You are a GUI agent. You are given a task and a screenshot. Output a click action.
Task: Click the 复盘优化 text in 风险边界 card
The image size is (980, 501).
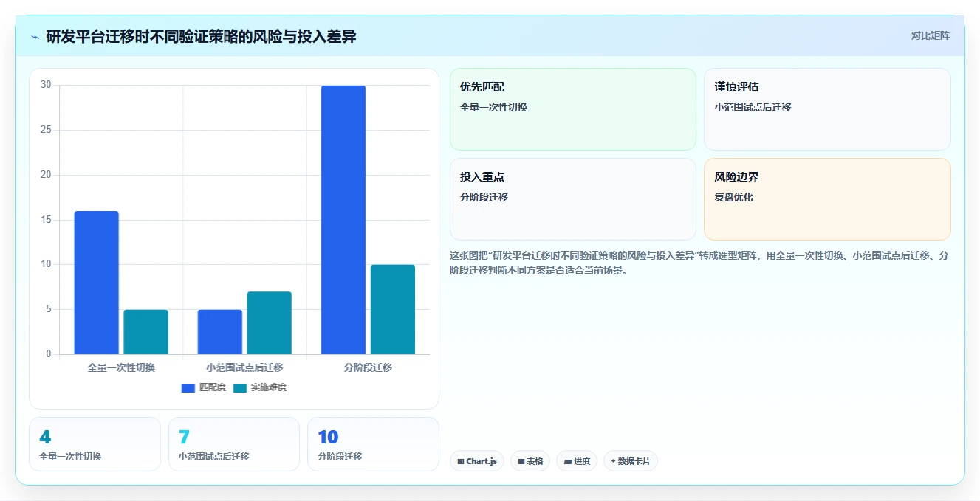(x=733, y=197)
